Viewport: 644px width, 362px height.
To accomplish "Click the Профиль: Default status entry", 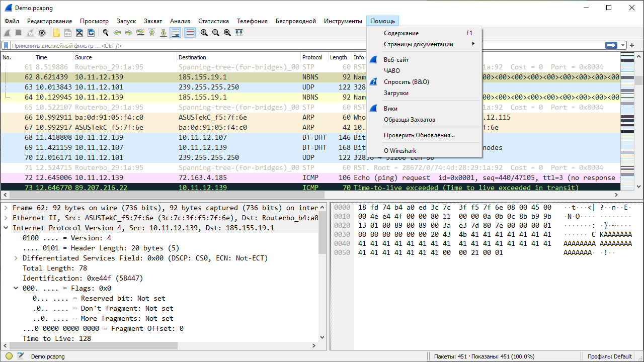I will [609, 356].
